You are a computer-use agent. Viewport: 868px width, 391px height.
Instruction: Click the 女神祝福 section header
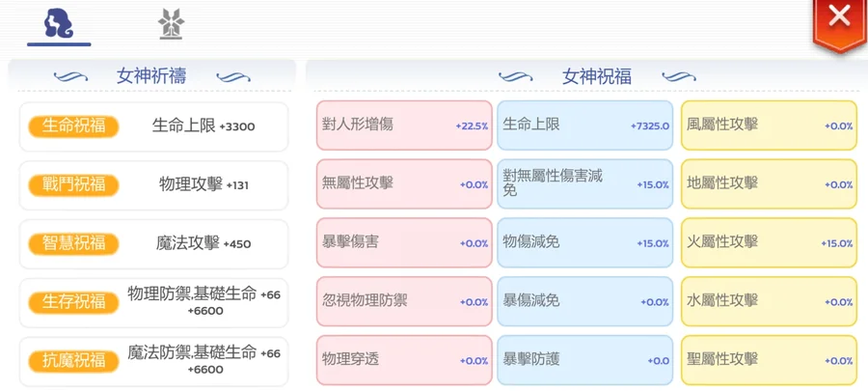[596, 76]
